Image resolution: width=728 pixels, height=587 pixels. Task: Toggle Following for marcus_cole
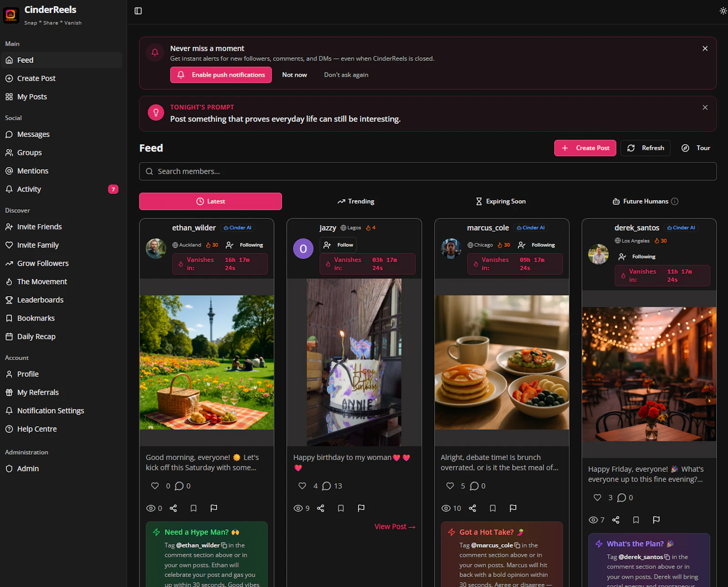tap(537, 245)
